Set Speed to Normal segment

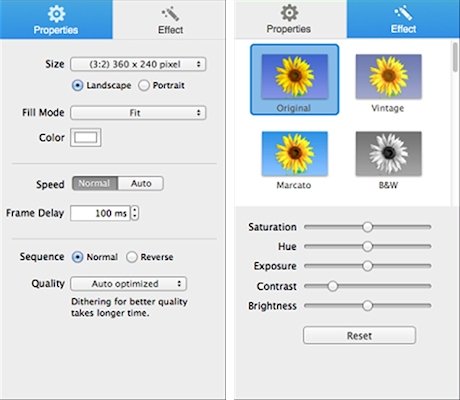click(95, 183)
